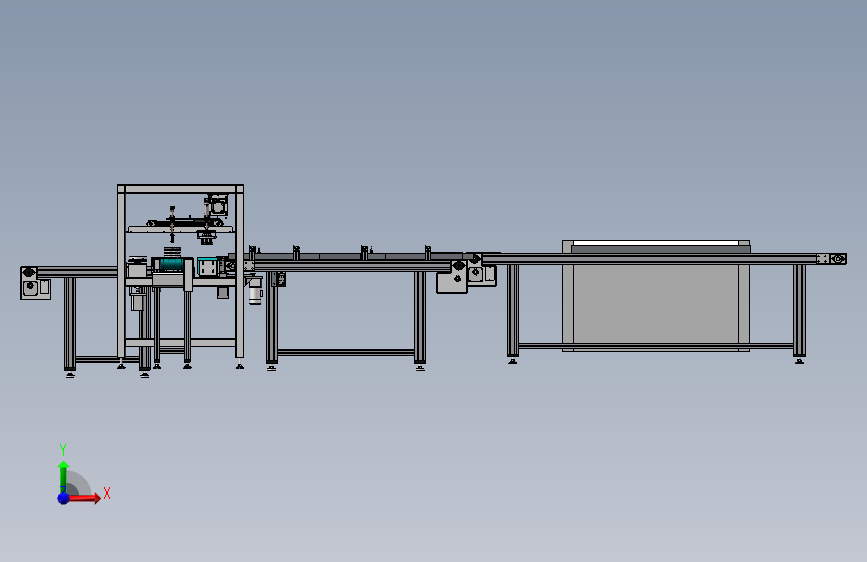The image size is (867, 562).
Task: Click the red X axis arrow of the triad
Action: [x=85, y=498]
